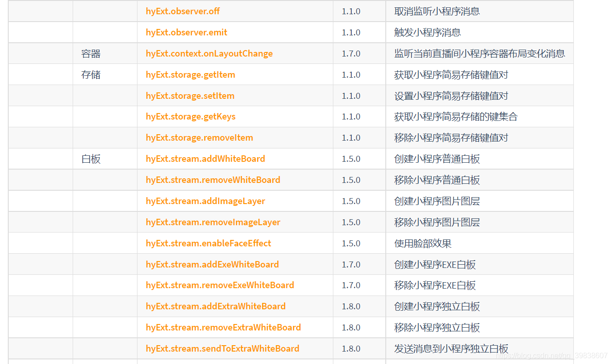Select description 取消监听小程序消息
This screenshot has height=364, width=612.
(x=437, y=11)
